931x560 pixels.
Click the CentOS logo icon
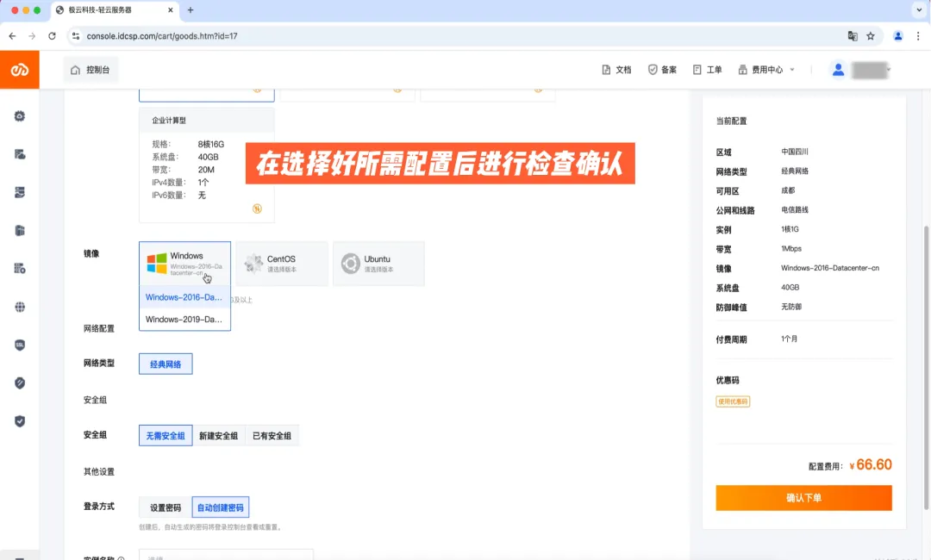(x=253, y=264)
